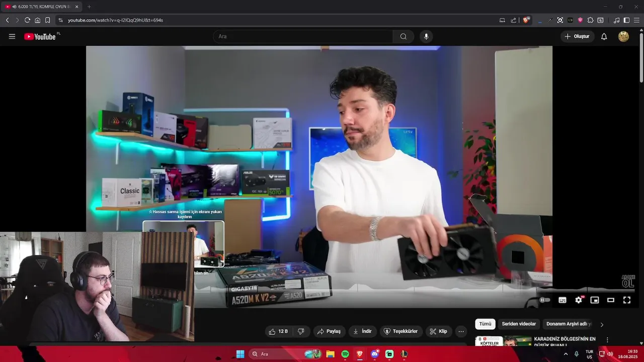Select the 6.000 TL'YE KOMPLE OYUN tab
Viewport: 644px width, 362px height.
pyautogui.click(x=42, y=7)
